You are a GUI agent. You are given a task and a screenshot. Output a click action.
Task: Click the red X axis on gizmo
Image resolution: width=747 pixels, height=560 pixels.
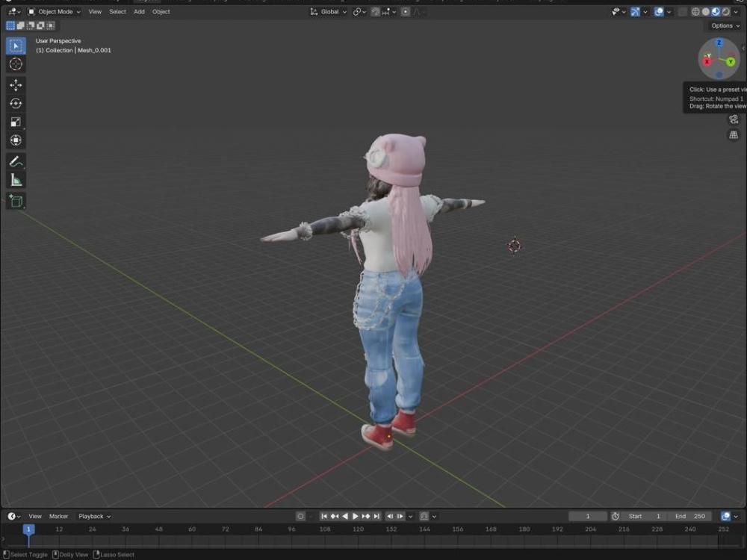tap(707, 62)
